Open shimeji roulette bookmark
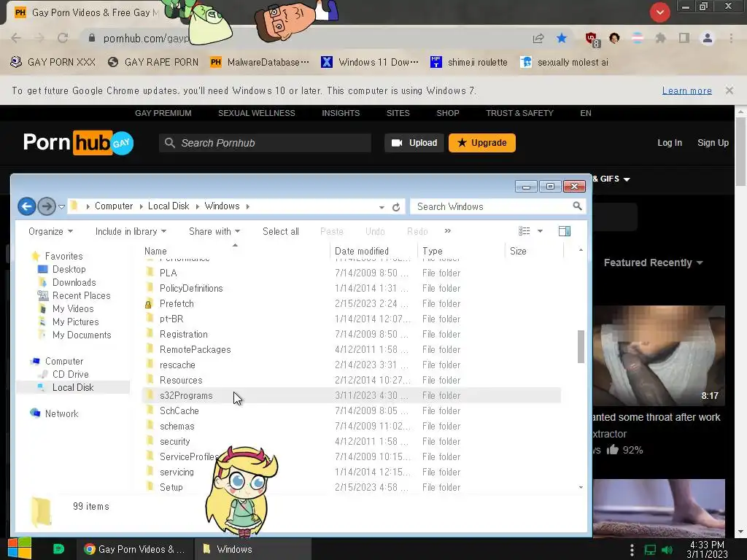 [469, 63]
